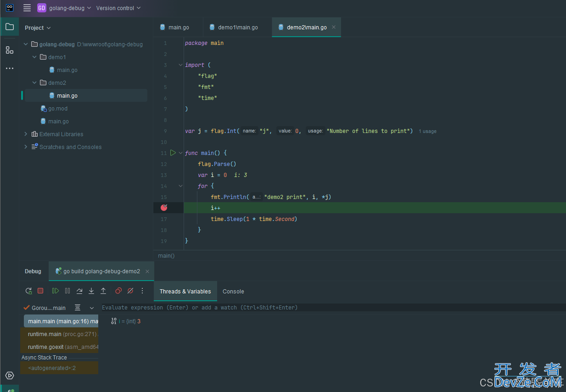This screenshot has width=566, height=392.
Task: Open the Version control dropdown
Action: point(118,8)
